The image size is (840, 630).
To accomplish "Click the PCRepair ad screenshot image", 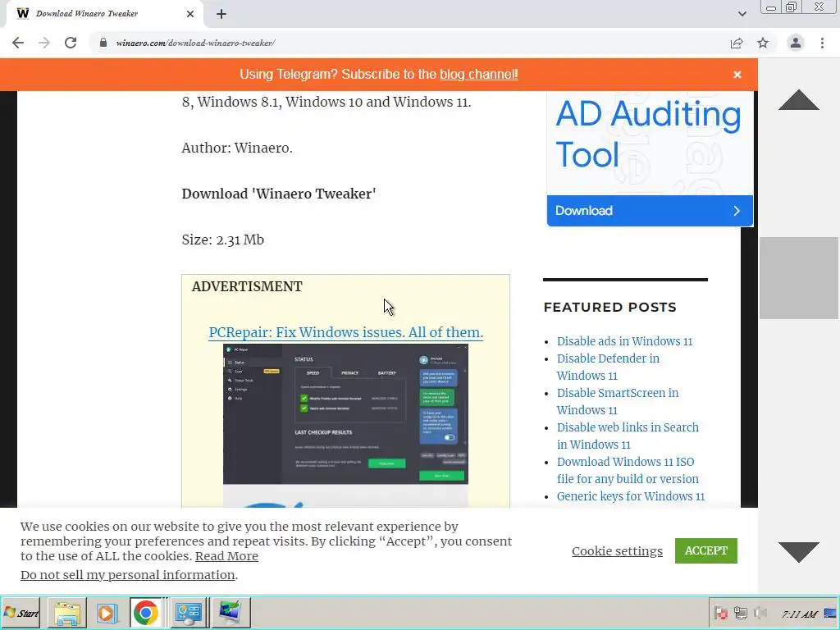I will pyautogui.click(x=345, y=414).
